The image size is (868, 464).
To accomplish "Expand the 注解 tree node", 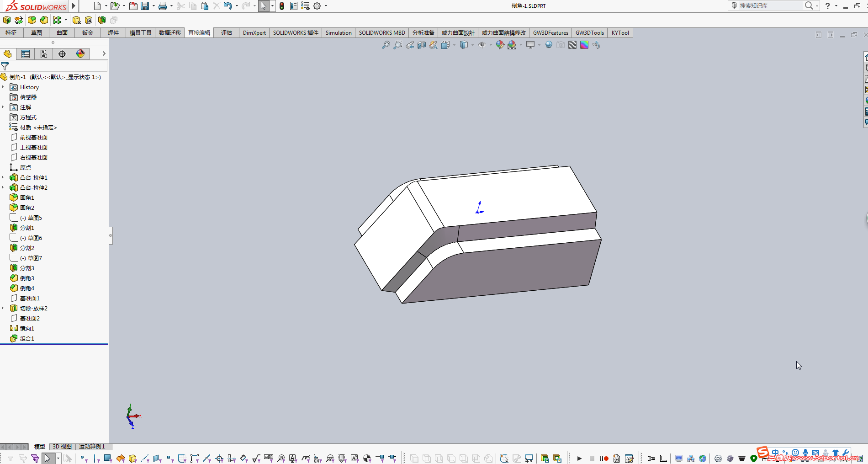I will (3, 107).
